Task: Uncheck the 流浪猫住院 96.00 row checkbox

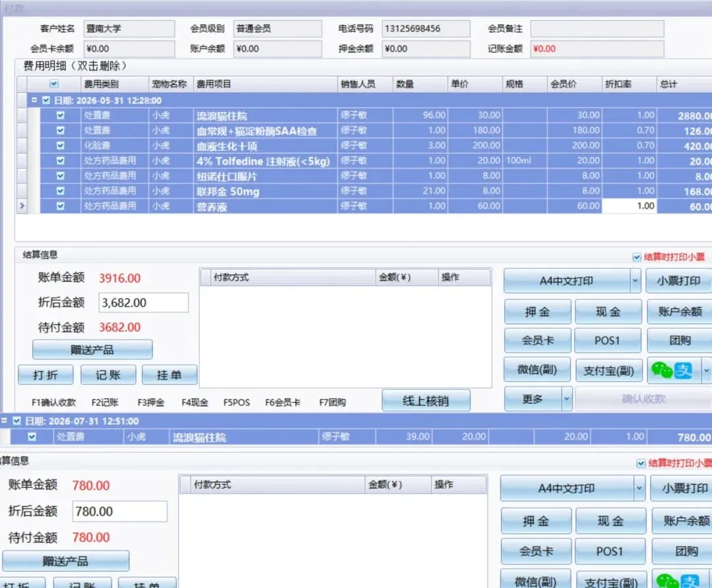Action: tap(61, 115)
